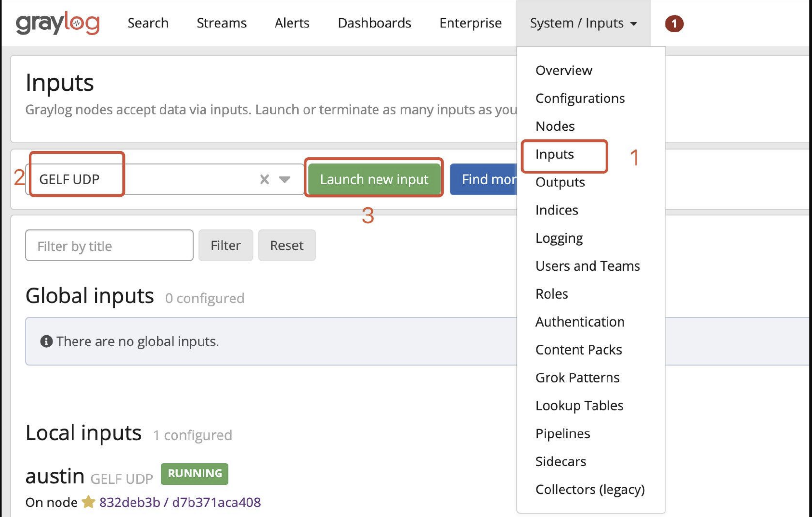Open node link 832deb3b / d7b371aca408

(x=180, y=502)
